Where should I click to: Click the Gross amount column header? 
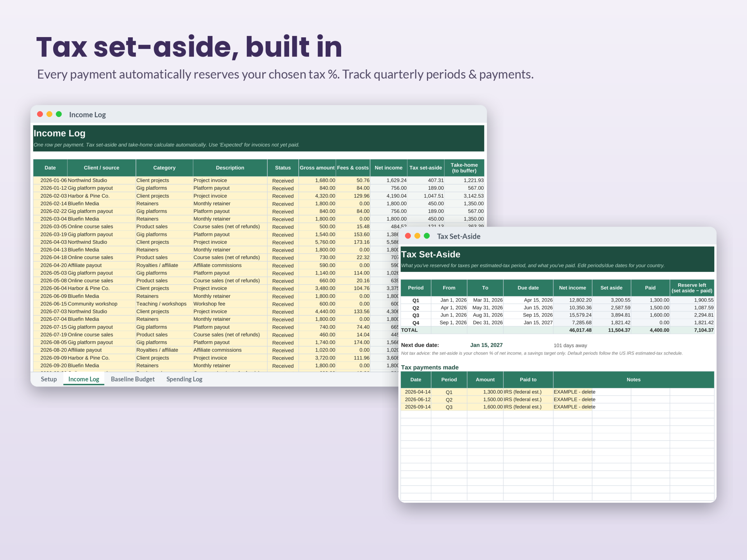tap(317, 168)
